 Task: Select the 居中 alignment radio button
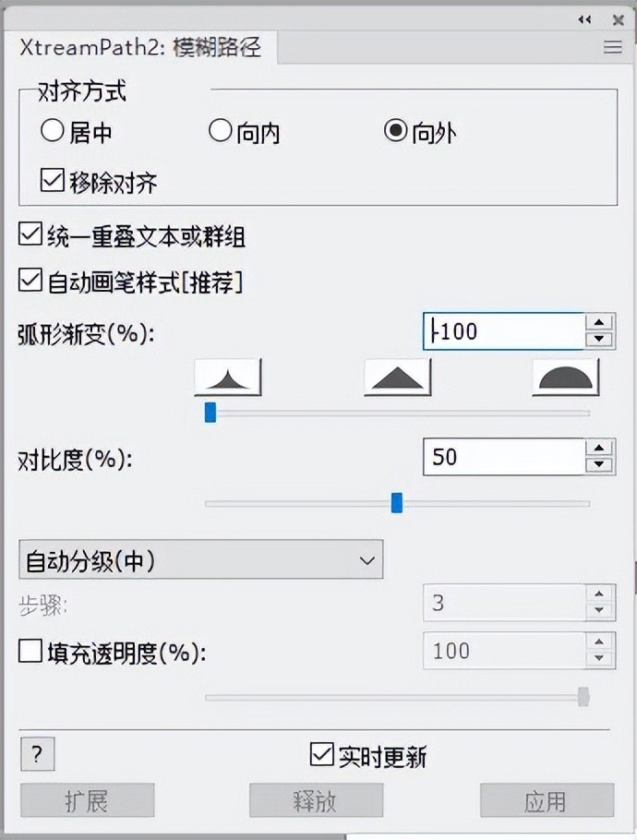[52, 131]
